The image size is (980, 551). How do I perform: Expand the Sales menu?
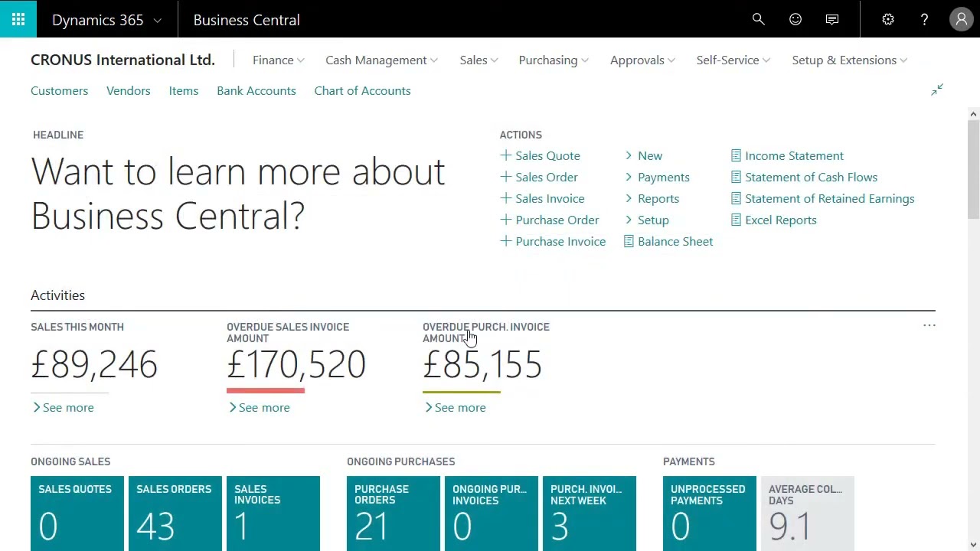pyautogui.click(x=479, y=60)
